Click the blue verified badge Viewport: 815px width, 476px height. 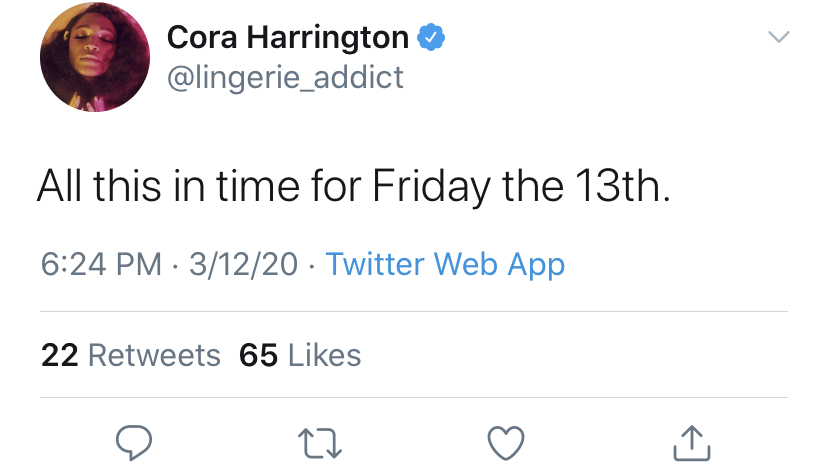pos(431,37)
